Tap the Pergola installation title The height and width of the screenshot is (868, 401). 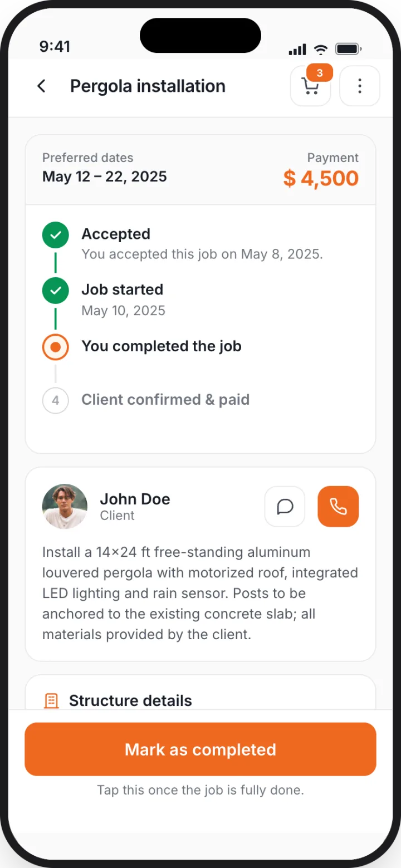coord(148,86)
